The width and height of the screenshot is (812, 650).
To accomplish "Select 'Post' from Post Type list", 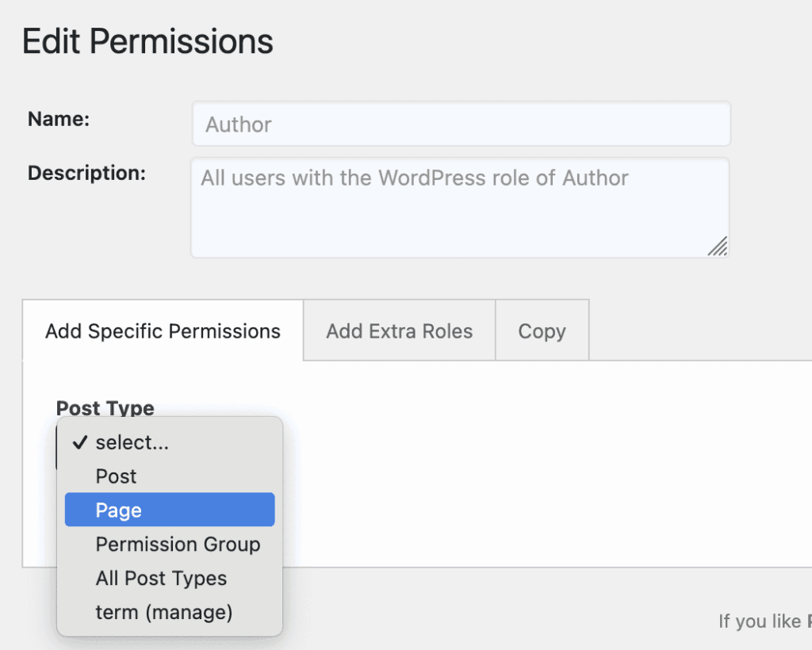I will point(116,476).
